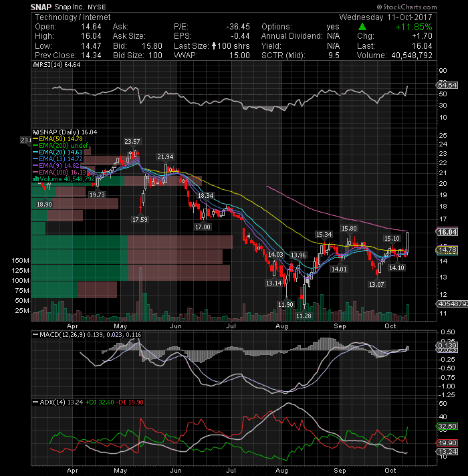Image resolution: width=468 pixels, height=476 pixels.
Task: Click the P/E value -36.45
Action: click(x=238, y=27)
